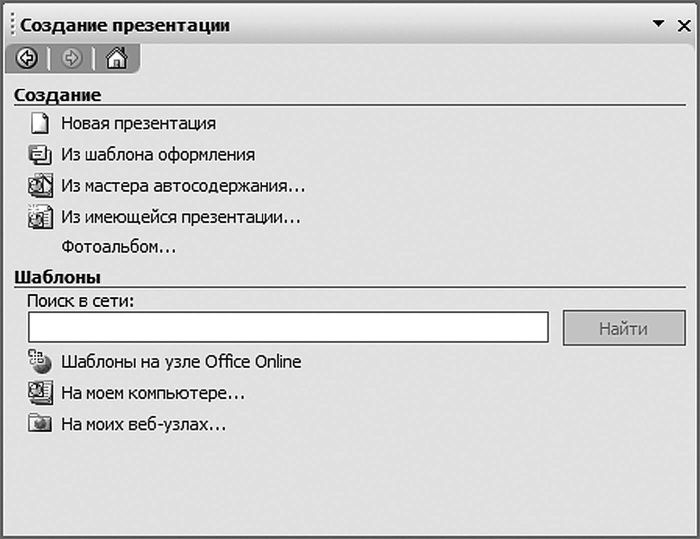Select Из мастера автосодержания option
Viewport: 700px width, 539px height.
pos(183,185)
